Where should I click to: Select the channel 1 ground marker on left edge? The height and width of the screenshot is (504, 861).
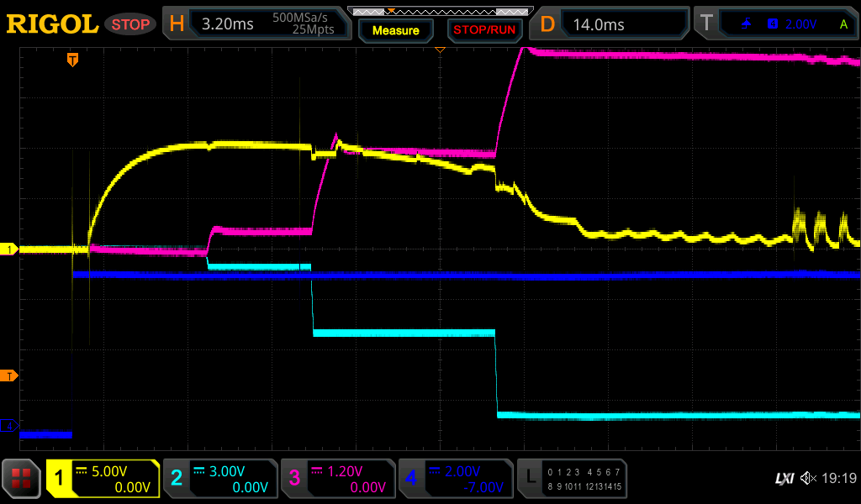(9, 249)
